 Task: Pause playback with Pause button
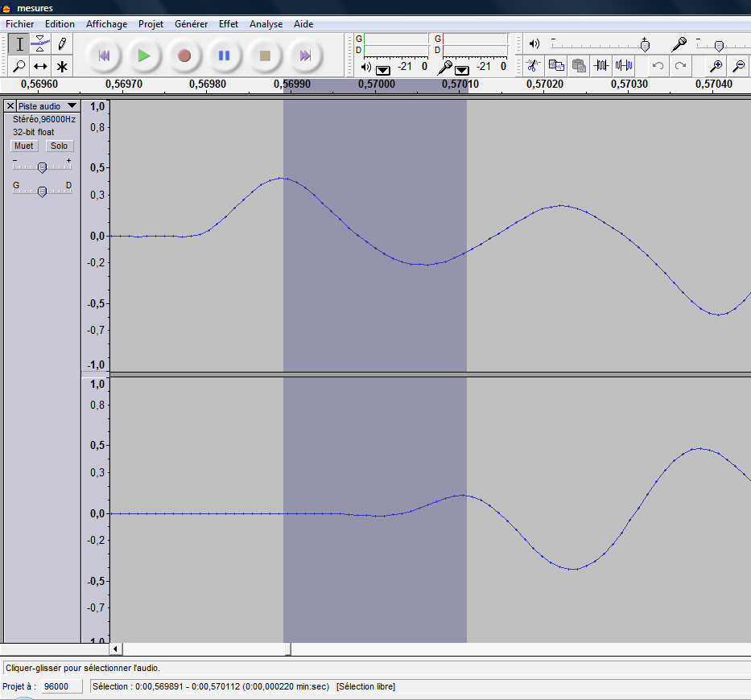point(224,56)
